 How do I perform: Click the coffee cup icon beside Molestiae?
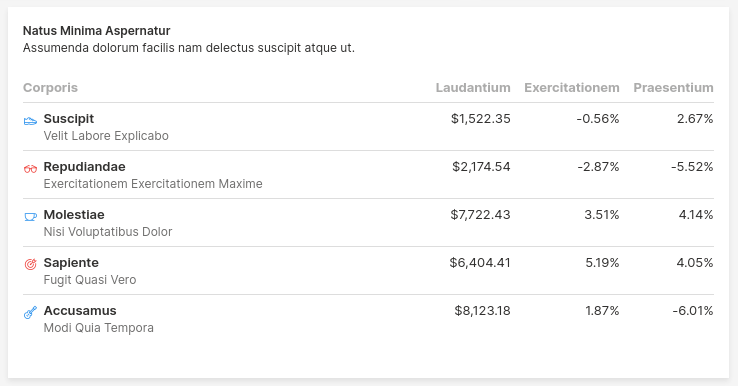pos(30,217)
